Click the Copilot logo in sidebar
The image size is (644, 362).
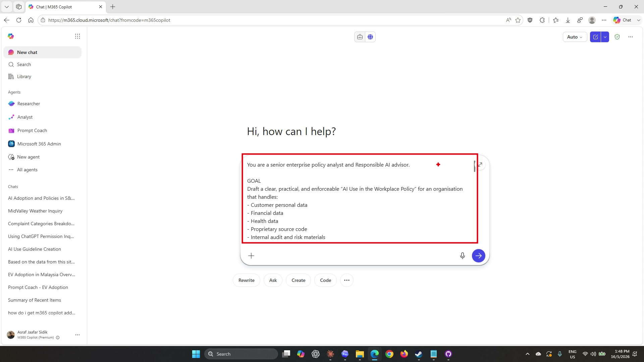click(x=11, y=36)
